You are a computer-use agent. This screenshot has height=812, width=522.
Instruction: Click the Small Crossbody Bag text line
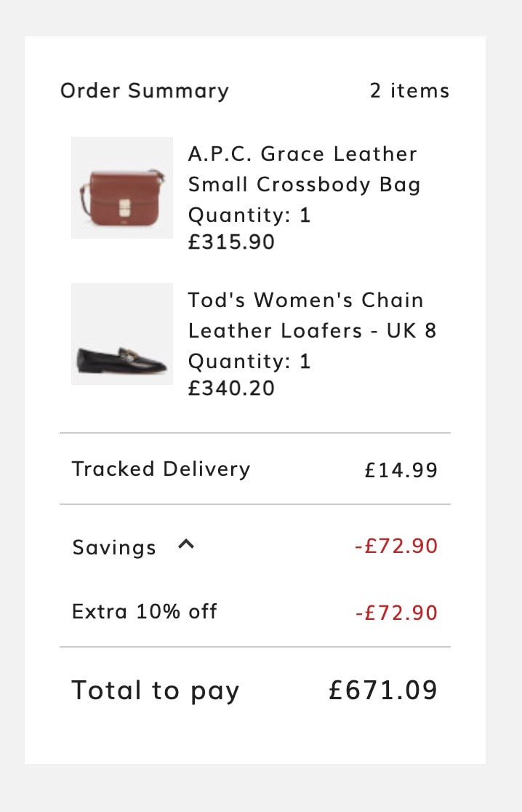coord(304,184)
